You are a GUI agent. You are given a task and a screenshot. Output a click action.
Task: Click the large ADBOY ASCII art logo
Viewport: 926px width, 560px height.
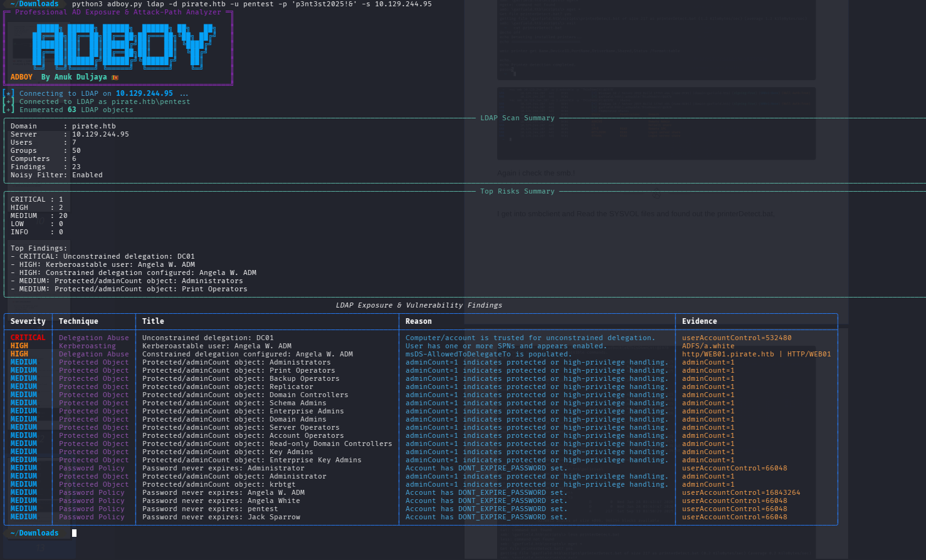pyautogui.click(x=123, y=46)
